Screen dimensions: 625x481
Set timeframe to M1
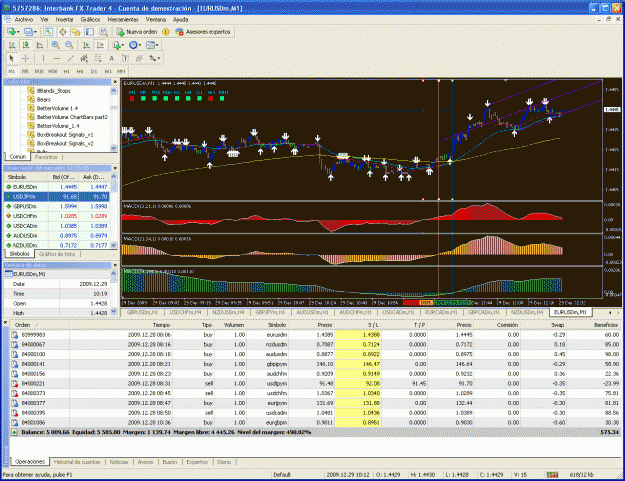12,71
